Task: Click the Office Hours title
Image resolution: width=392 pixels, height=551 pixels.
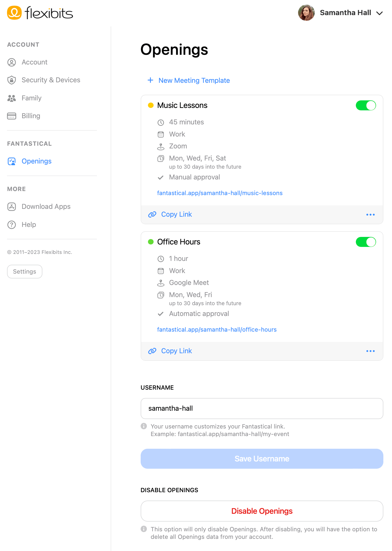Action: [179, 242]
